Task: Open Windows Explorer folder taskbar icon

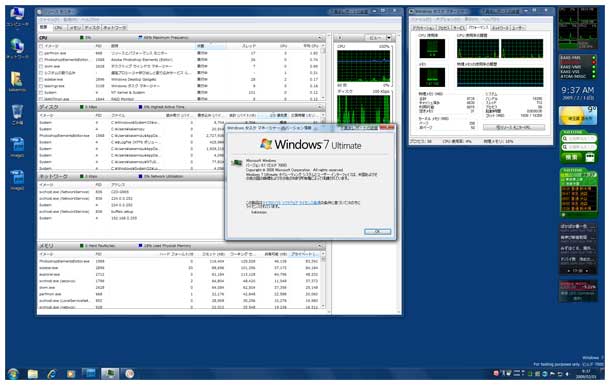Action: tap(33, 374)
